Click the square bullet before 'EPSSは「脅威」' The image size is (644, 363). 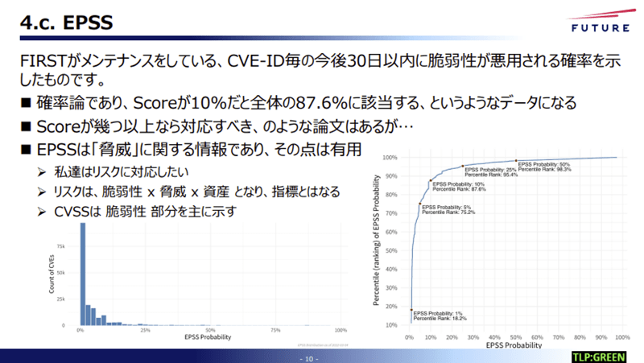click(25, 150)
